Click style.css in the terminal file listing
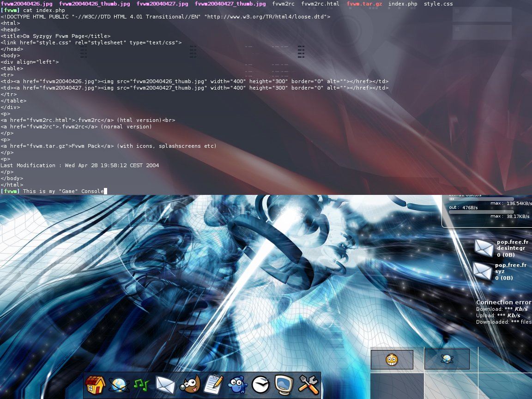Screen dimensions: 532x399 (x=438, y=4)
